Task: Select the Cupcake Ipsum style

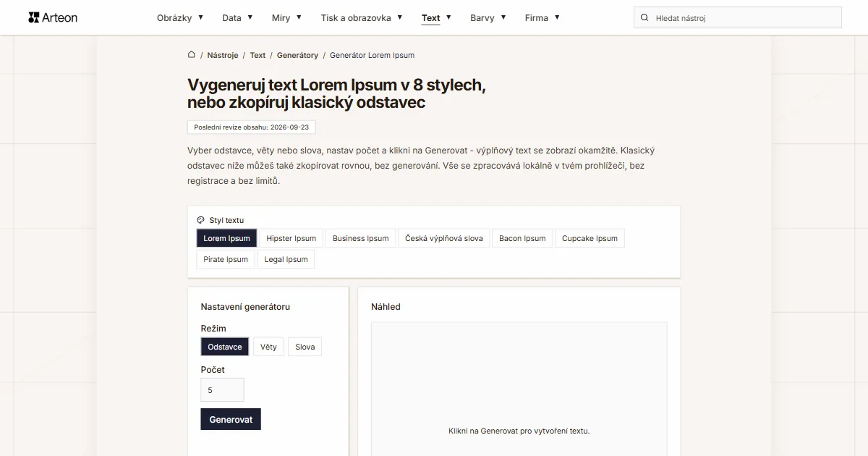Action: click(590, 238)
